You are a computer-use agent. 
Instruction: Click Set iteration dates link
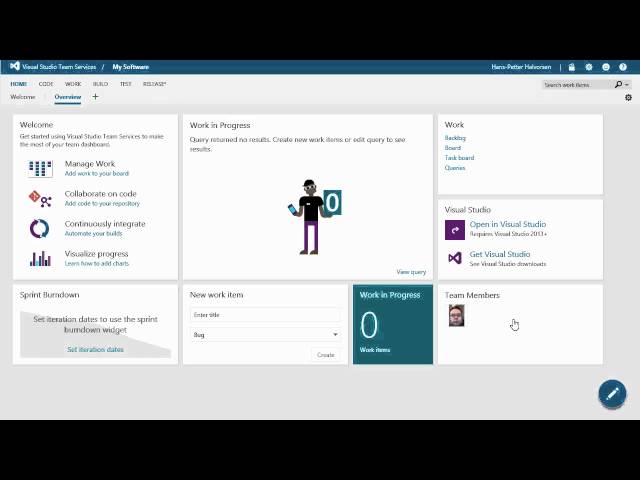coord(96,349)
